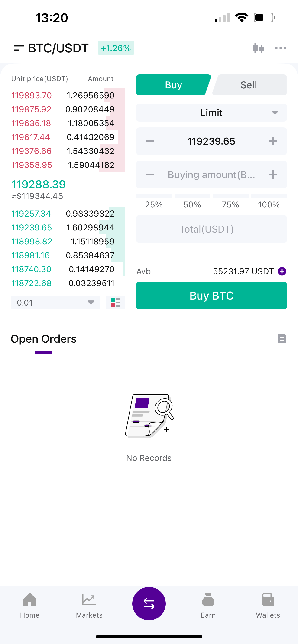Open the candlestick chart icon

click(258, 48)
